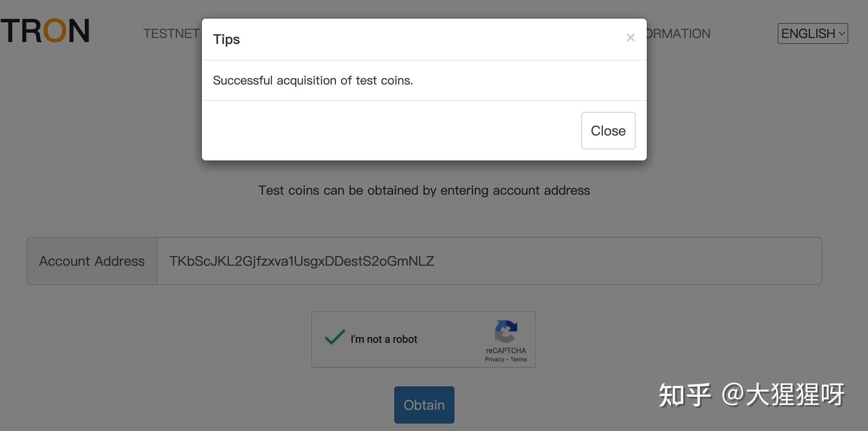Open the reCAPTCHA Privacy link

click(494, 360)
